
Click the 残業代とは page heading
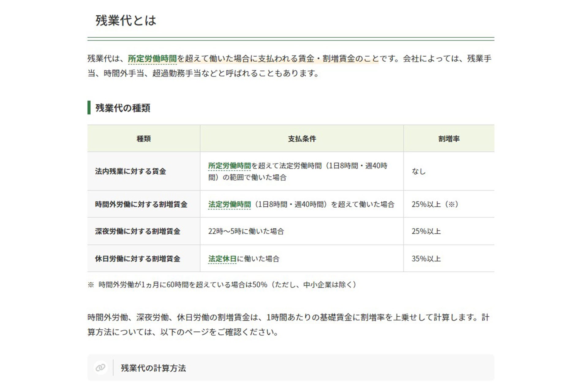click(x=126, y=21)
